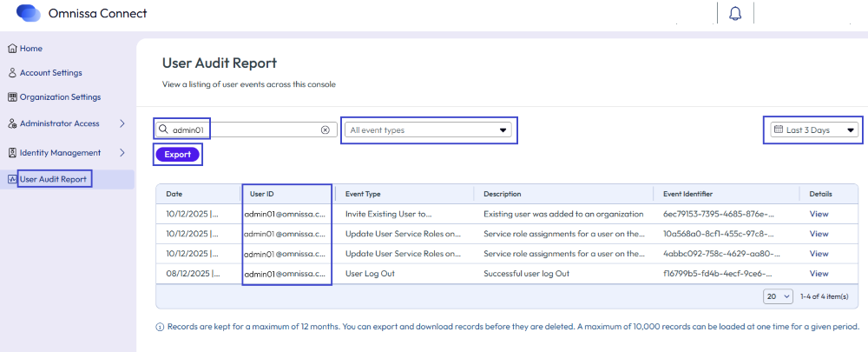Open the notifications bell icon
This screenshot has height=352, width=868.
735,13
